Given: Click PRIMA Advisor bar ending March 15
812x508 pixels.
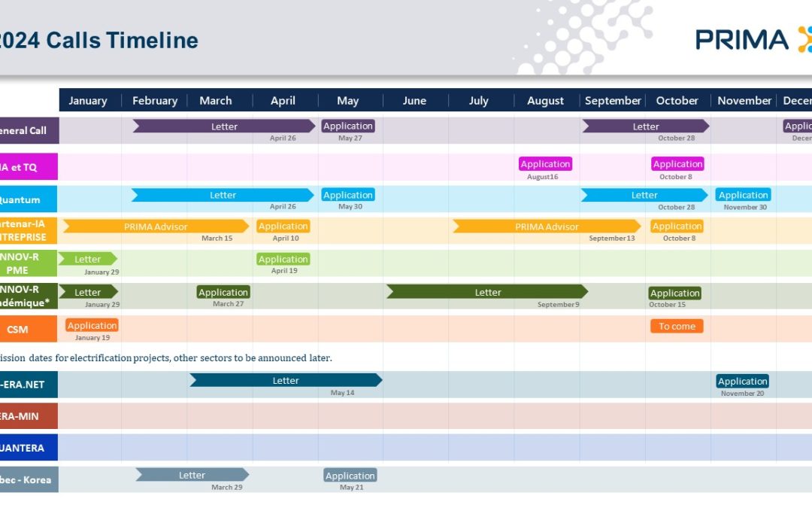Looking at the screenshot, I should [156, 226].
